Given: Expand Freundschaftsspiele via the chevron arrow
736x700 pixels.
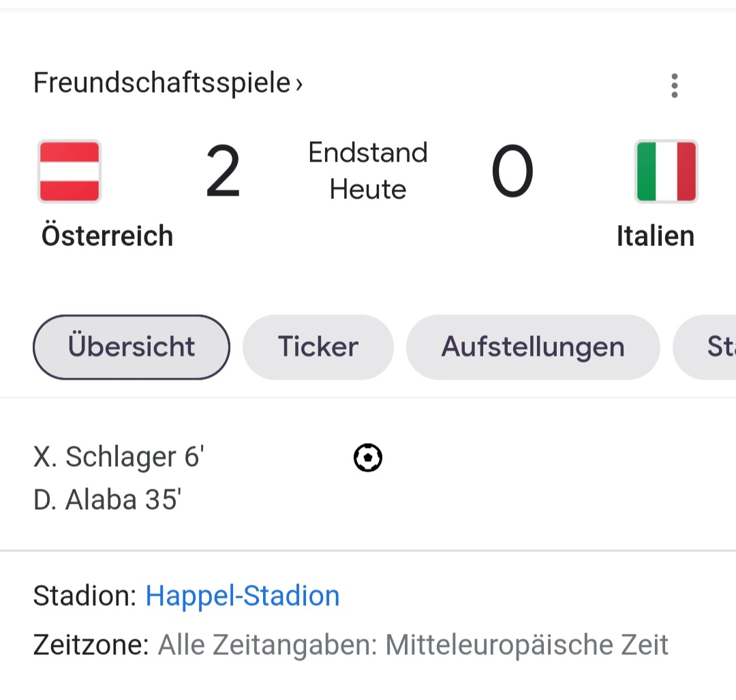Looking at the screenshot, I should pyautogui.click(x=298, y=85).
